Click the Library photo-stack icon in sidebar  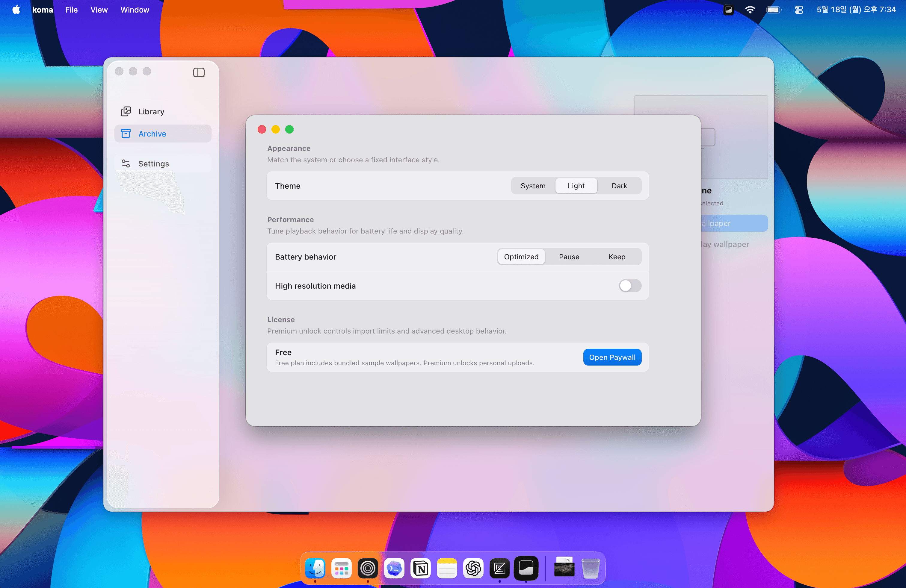[126, 111]
